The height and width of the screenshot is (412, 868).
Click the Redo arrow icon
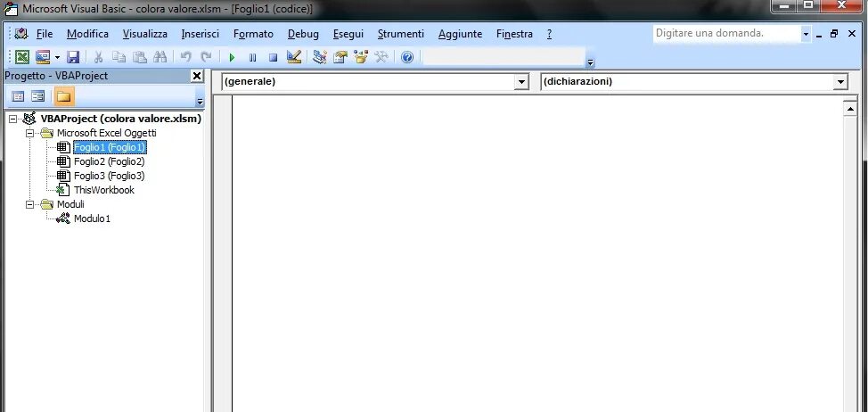(206, 57)
